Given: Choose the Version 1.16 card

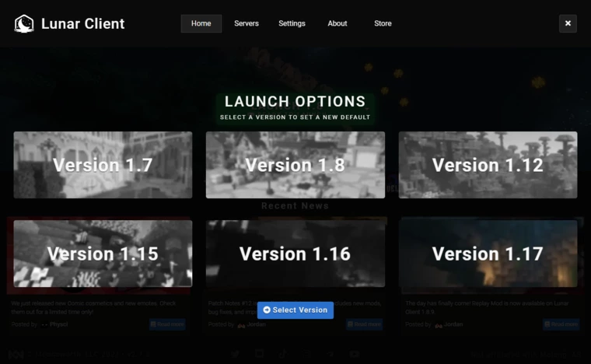Looking at the screenshot, I should 295,254.
